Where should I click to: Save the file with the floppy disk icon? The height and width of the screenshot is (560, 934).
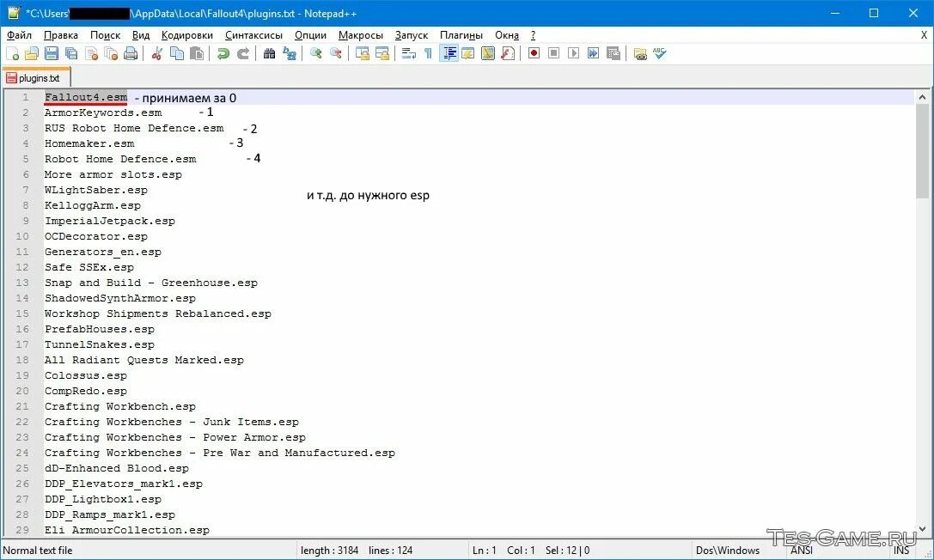click(x=52, y=53)
